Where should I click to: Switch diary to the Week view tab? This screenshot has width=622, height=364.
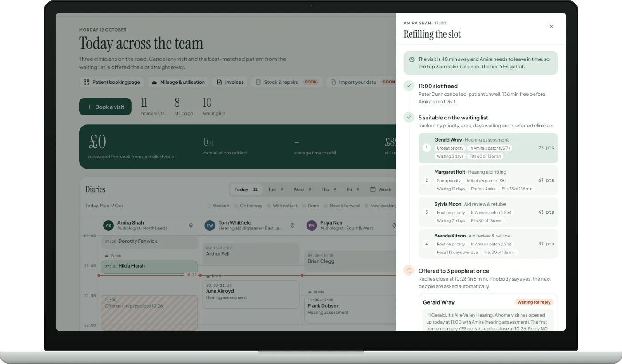pos(380,190)
